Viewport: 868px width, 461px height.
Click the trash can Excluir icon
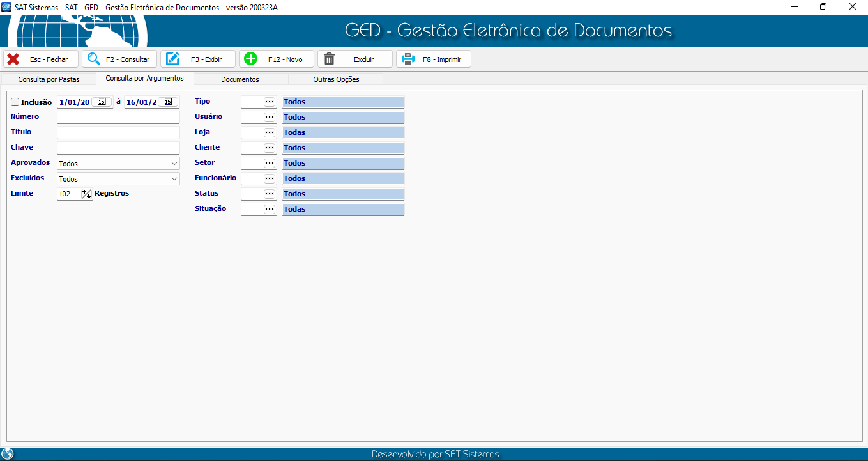click(x=330, y=59)
